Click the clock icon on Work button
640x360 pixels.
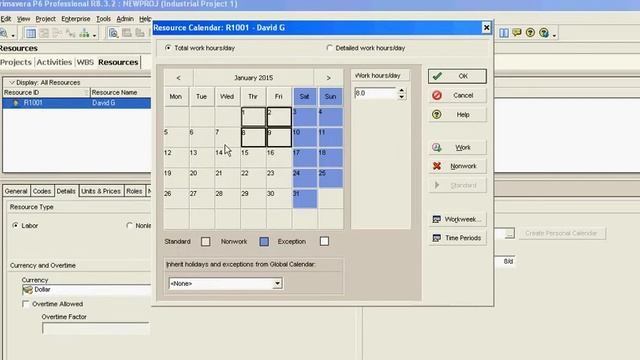(437, 147)
